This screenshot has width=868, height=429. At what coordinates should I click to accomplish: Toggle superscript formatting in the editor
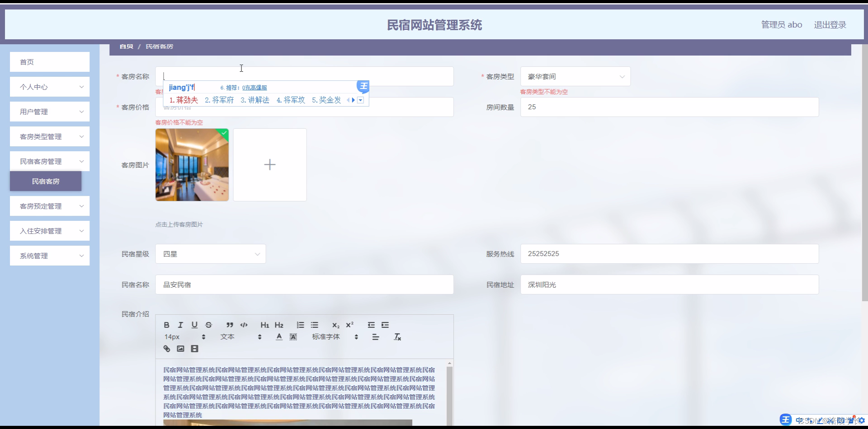tap(349, 325)
